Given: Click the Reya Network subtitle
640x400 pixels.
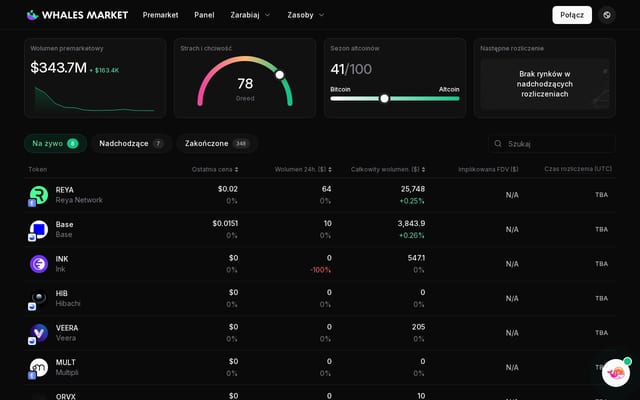Looking at the screenshot, I should (79, 200).
